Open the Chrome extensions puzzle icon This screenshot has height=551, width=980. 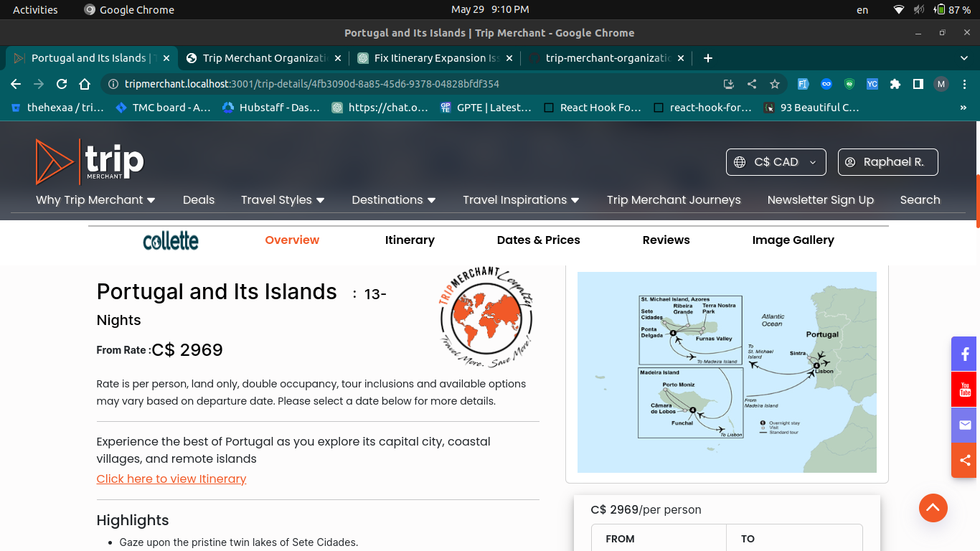pyautogui.click(x=895, y=84)
